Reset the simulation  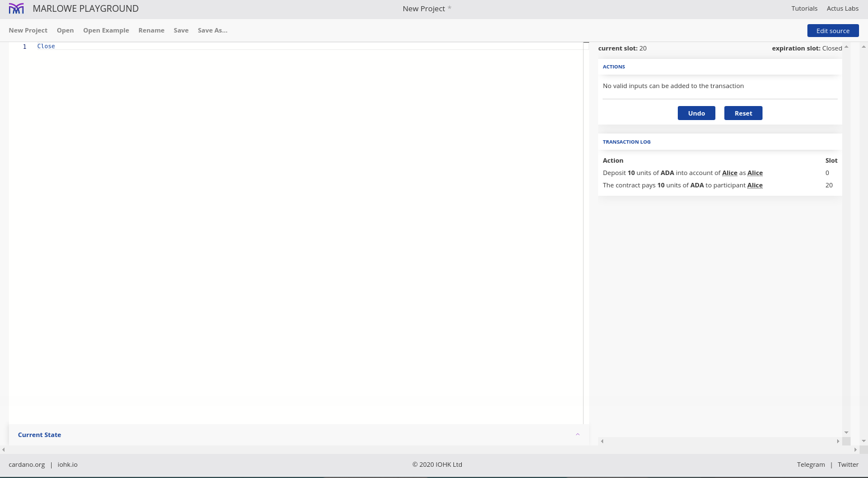(743, 113)
